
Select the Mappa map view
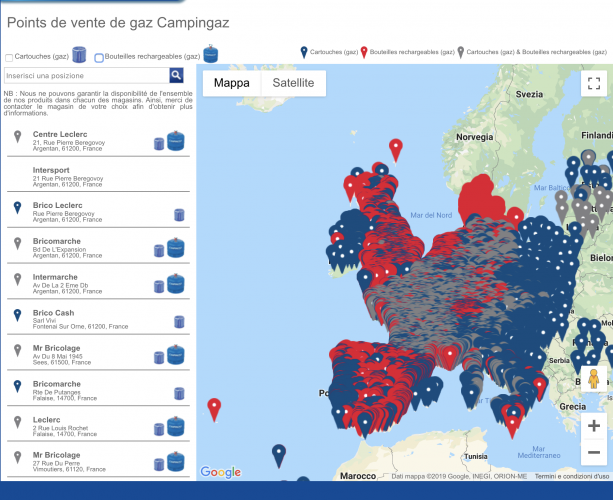click(x=232, y=83)
